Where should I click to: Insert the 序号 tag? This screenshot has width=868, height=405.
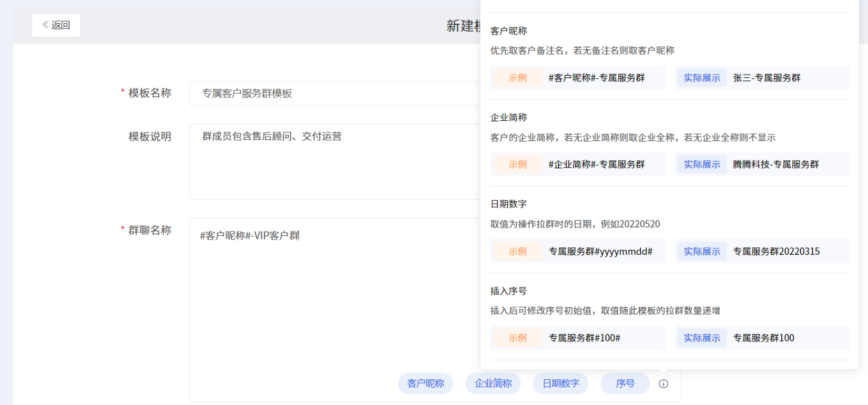point(625,383)
